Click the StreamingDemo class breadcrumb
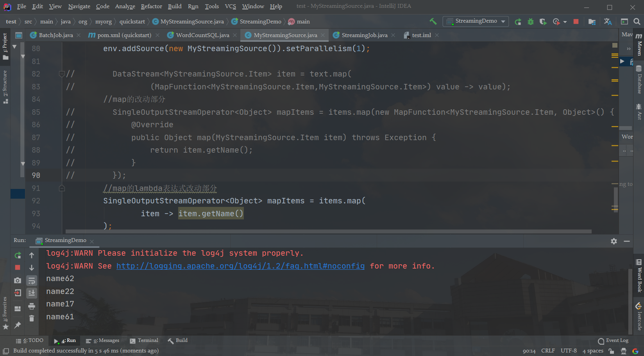 [x=256, y=21]
